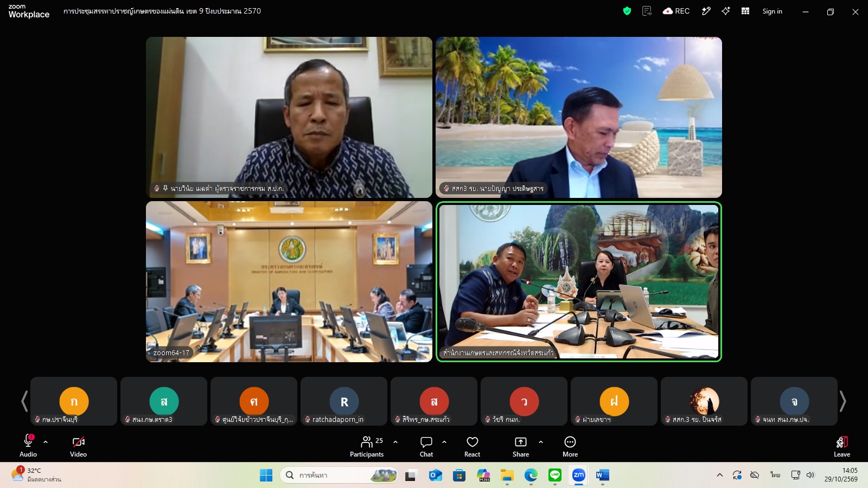Open the Participants panel
The width and height of the screenshot is (868, 488).
[367, 446]
